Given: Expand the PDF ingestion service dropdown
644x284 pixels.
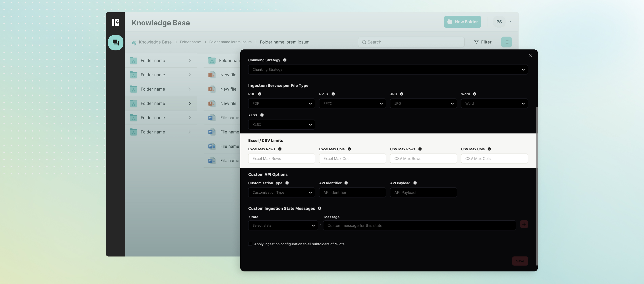Looking at the screenshot, I should tap(281, 103).
